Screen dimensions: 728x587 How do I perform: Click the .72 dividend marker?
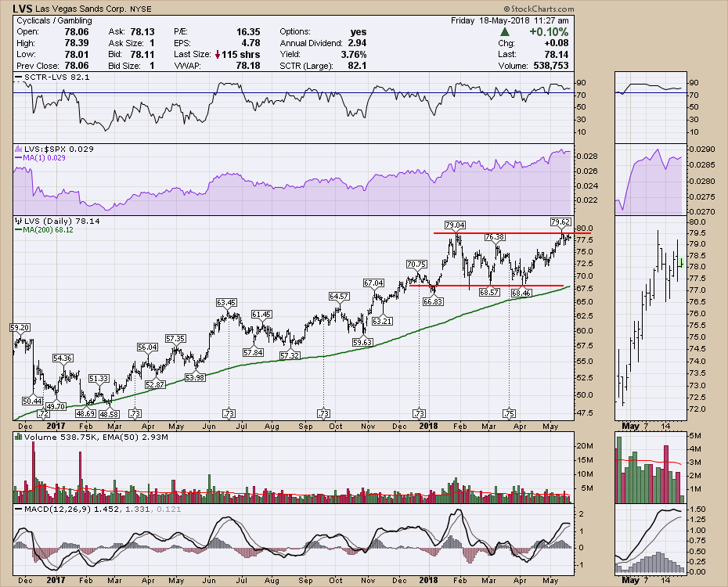[x=43, y=413]
